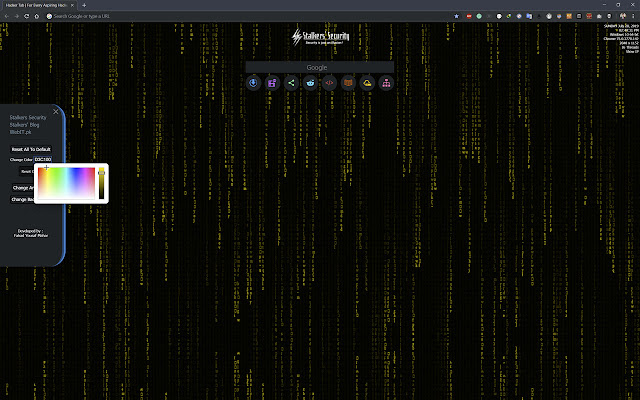Click the bookmark star in address bar
This screenshot has width=640, height=400.
456,16
